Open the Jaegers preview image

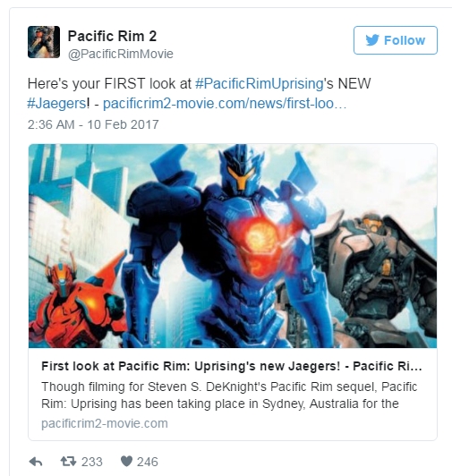[x=233, y=246]
